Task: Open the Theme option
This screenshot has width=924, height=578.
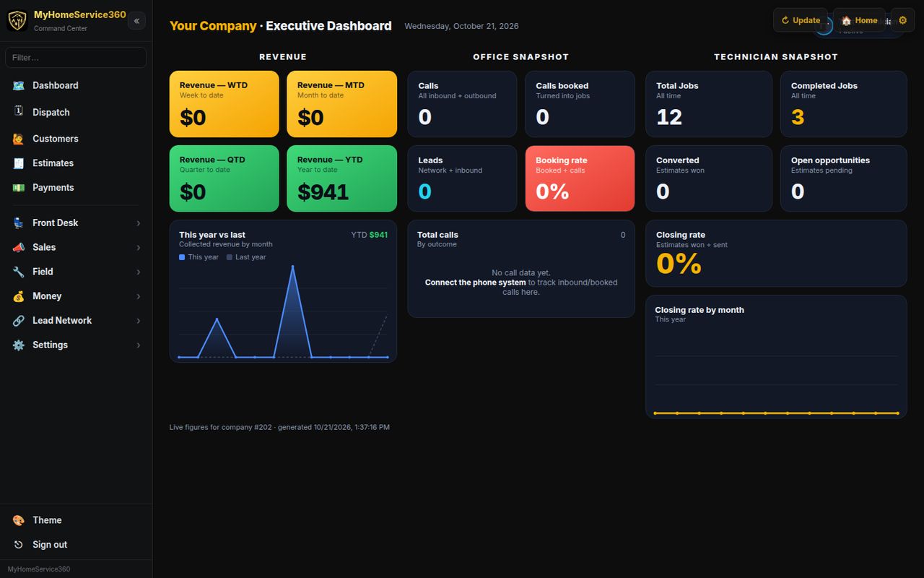Action: (76, 520)
